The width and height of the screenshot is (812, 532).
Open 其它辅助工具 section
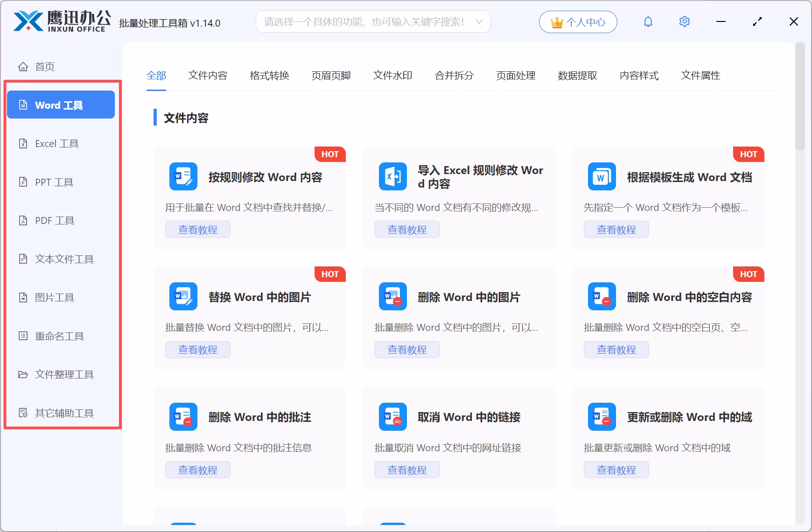coord(63,413)
